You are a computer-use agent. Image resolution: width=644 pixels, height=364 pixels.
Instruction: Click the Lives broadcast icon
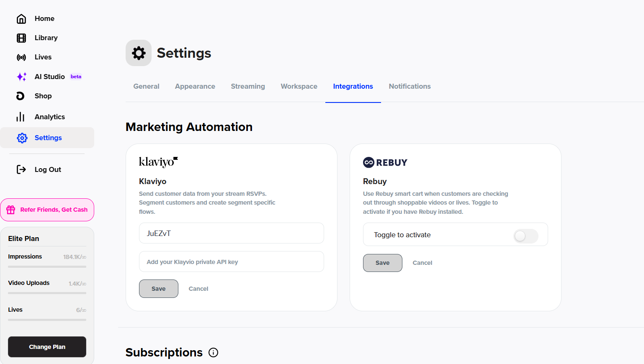(21, 57)
